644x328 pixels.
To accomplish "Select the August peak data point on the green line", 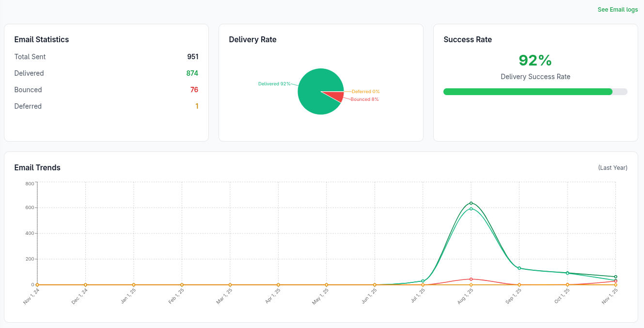I will [x=471, y=203].
